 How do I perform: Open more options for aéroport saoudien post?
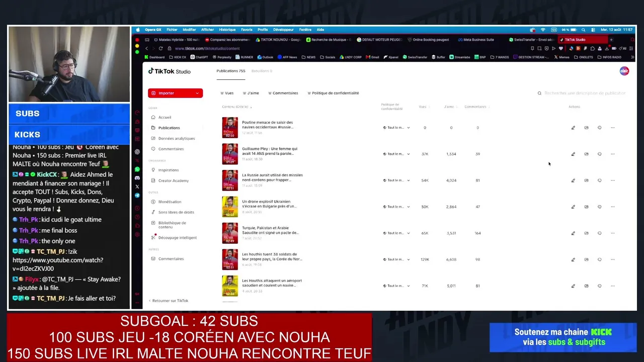pyautogui.click(x=612, y=286)
